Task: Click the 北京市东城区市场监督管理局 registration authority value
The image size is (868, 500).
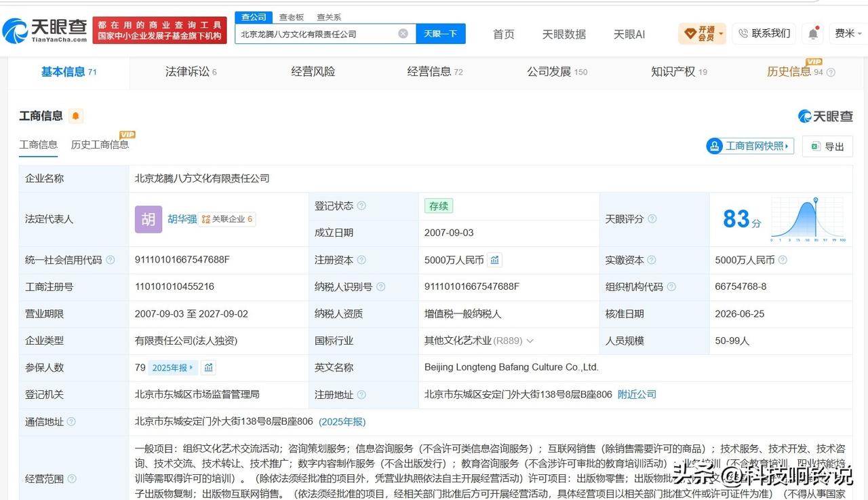Action: click(x=197, y=395)
